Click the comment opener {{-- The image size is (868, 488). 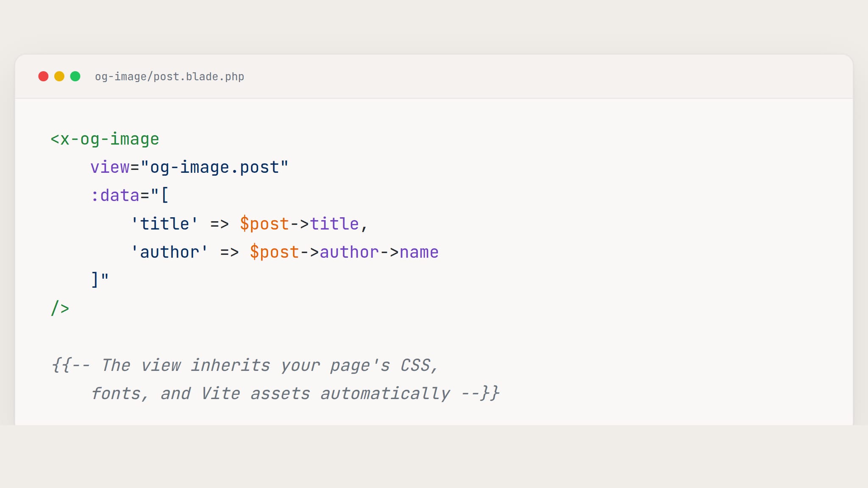(x=71, y=365)
